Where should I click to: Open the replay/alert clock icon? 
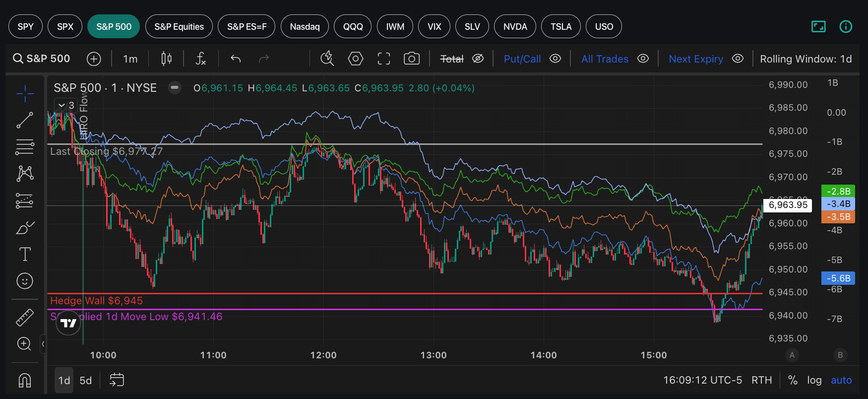pos(327,59)
